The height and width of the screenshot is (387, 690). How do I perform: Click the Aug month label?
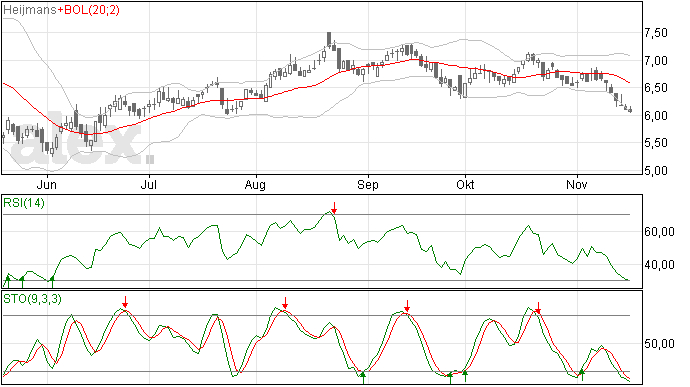point(255,184)
